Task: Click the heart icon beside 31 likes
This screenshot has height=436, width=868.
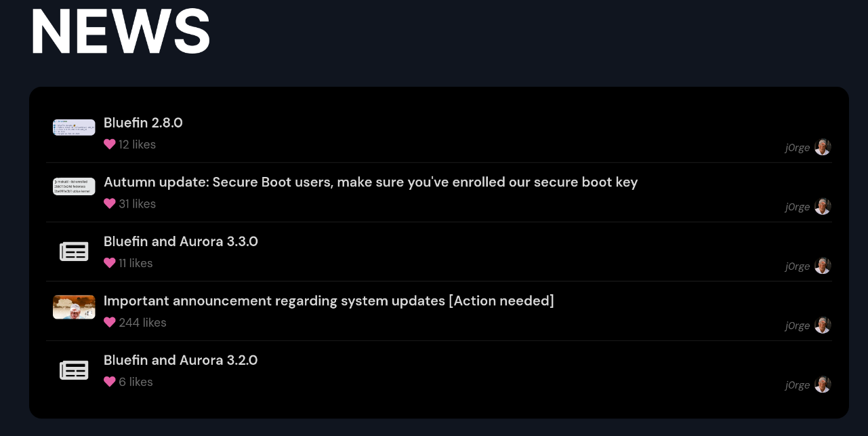Action: pyautogui.click(x=110, y=203)
